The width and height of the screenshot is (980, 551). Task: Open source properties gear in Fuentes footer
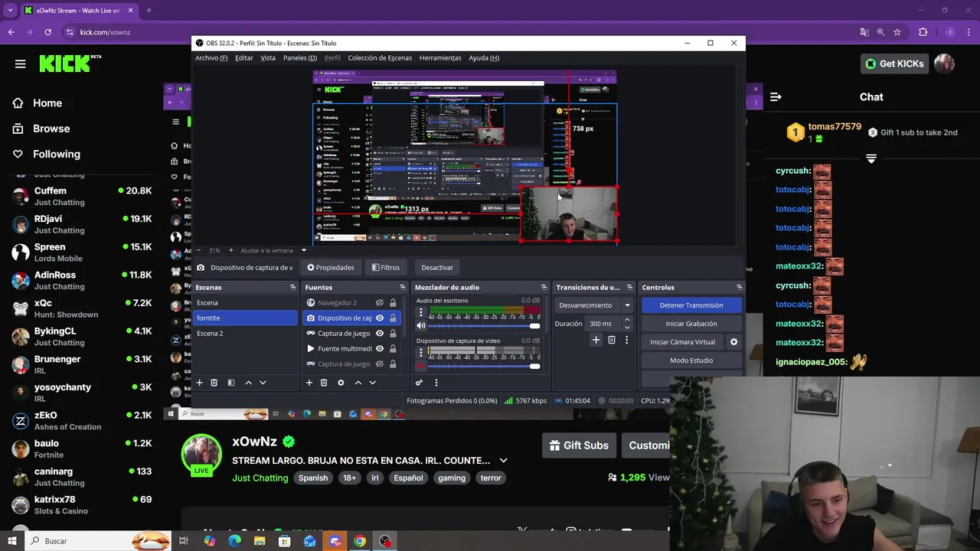[x=341, y=383]
